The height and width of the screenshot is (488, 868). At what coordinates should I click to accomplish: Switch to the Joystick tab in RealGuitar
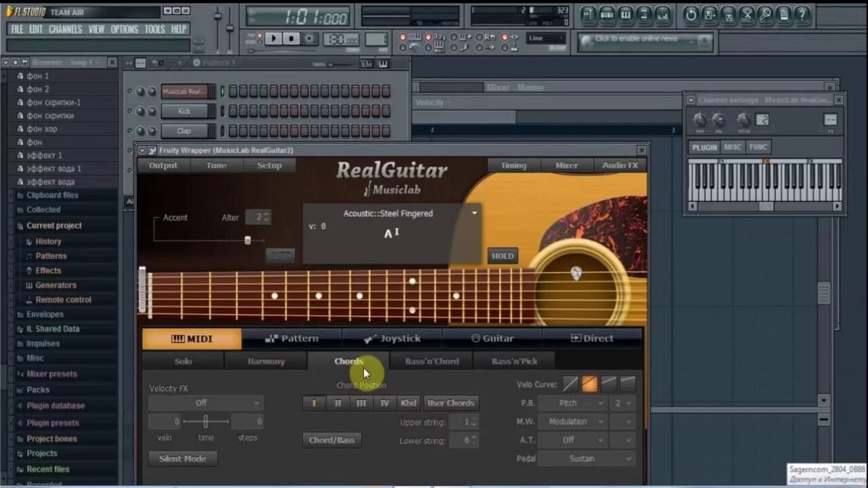[392, 338]
